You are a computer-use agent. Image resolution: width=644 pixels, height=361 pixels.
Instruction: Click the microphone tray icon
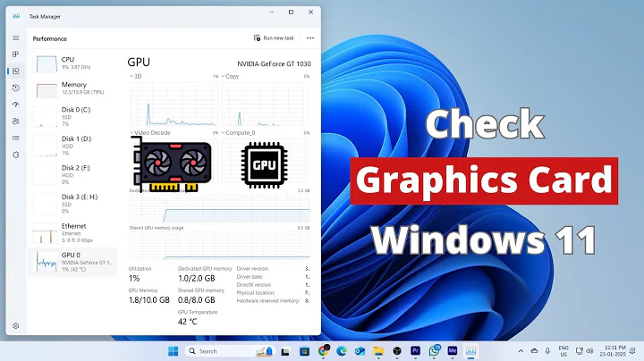(x=547, y=351)
